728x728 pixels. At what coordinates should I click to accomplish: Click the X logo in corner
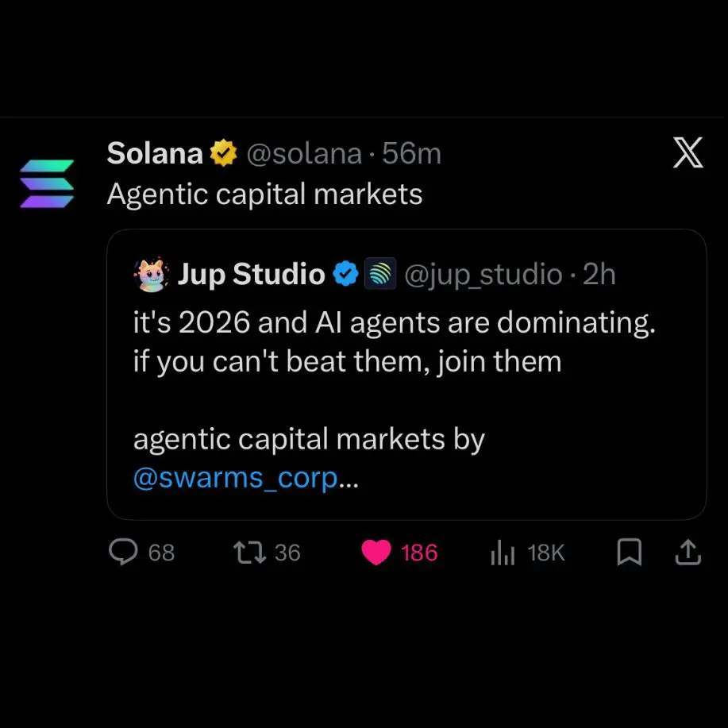(688, 152)
